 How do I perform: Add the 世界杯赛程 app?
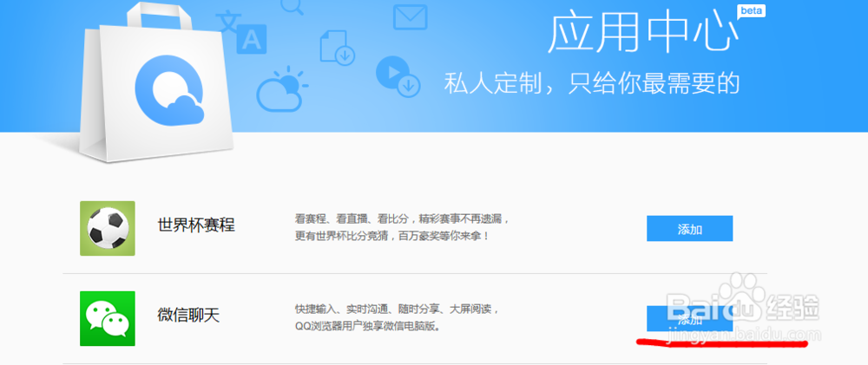690,228
